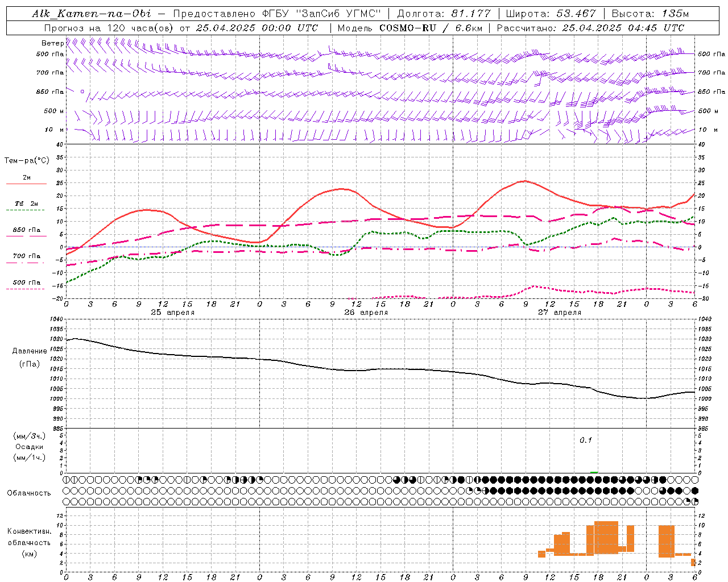
Task: Click the 27 апреля date label
Action: tap(560, 312)
